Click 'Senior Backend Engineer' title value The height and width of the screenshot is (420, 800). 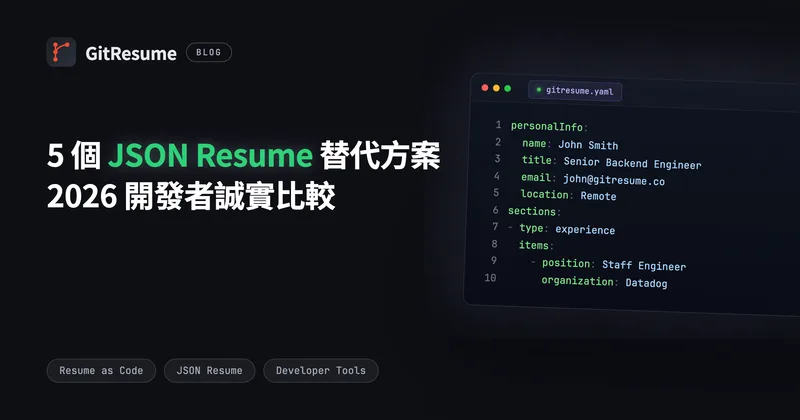pyautogui.click(x=633, y=163)
